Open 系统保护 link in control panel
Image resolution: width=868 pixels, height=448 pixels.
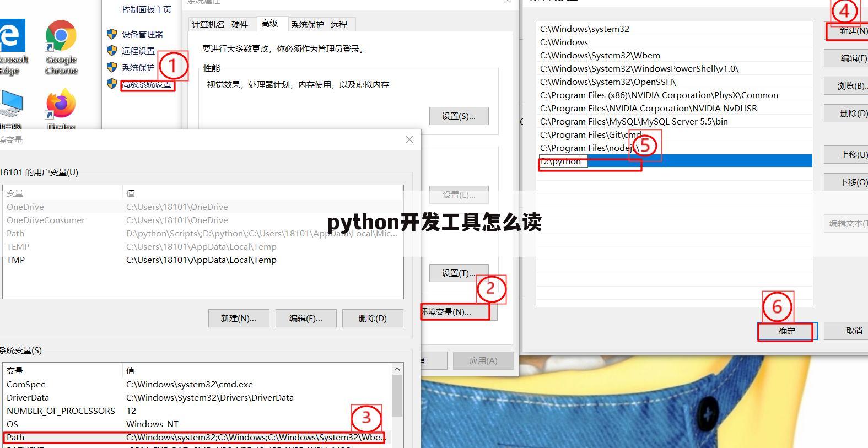tap(138, 67)
